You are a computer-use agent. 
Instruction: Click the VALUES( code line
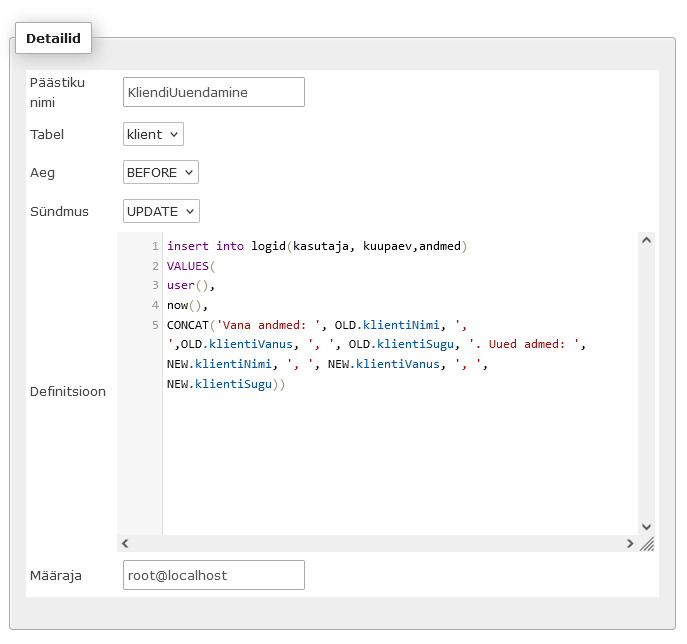191,266
